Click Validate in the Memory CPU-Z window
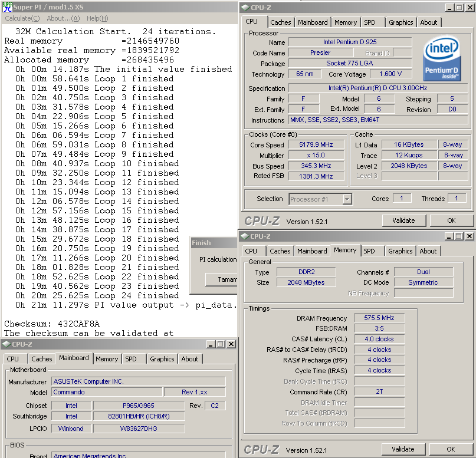This screenshot has height=458, width=476. pos(403,449)
